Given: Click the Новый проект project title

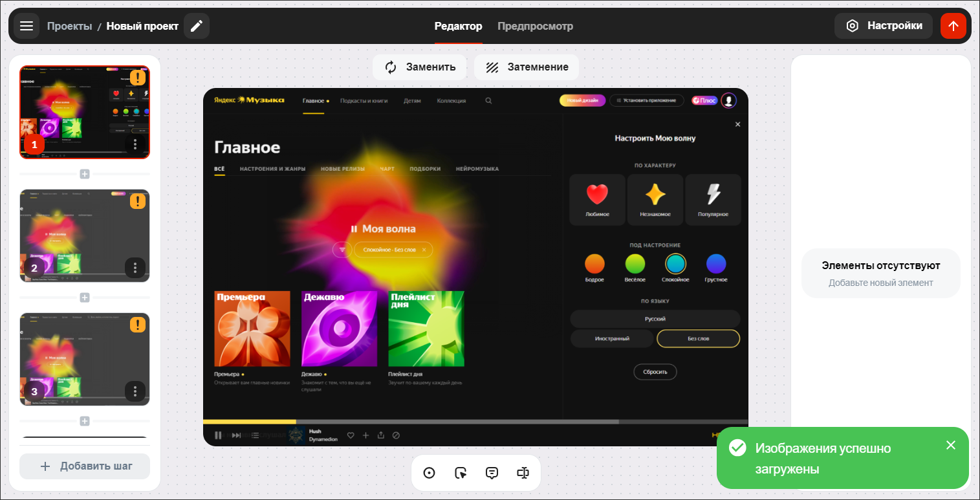Looking at the screenshot, I should pyautogui.click(x=142, y=26).
